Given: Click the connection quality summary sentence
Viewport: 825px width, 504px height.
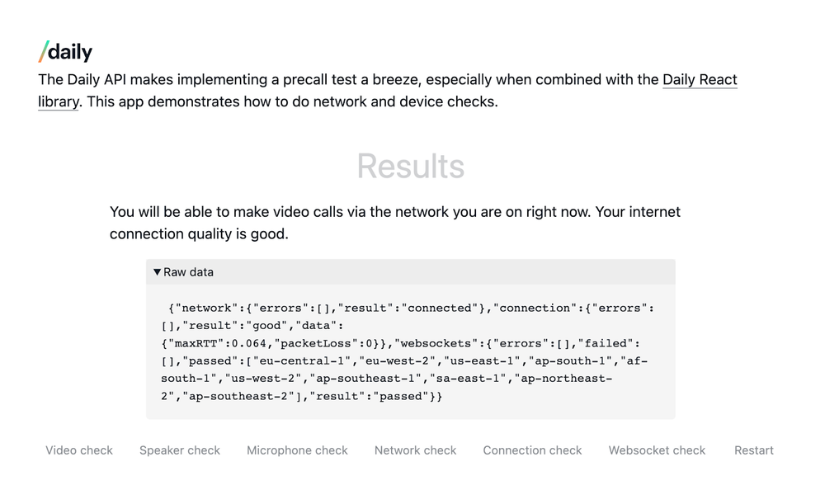Looking at the screenshot, I should [395, 223].
